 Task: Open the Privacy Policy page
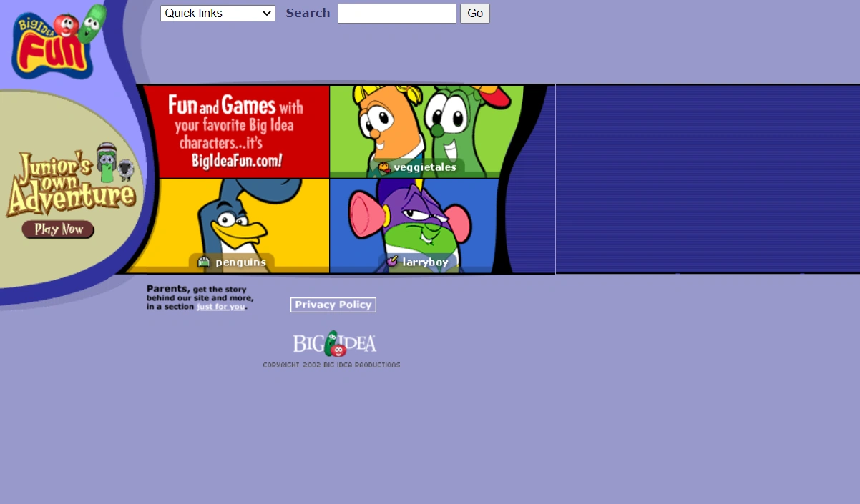pyautogui.click(x=333, y=305)
